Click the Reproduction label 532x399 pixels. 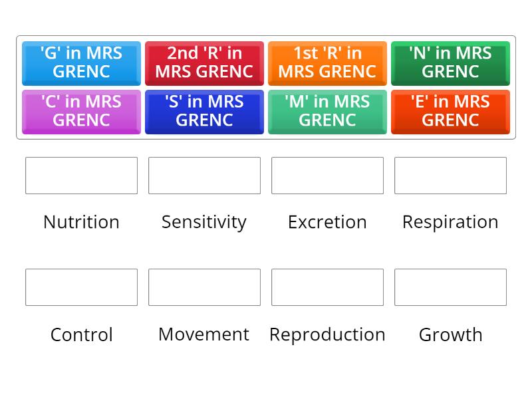pyautogui.click(x=327, y=334)
